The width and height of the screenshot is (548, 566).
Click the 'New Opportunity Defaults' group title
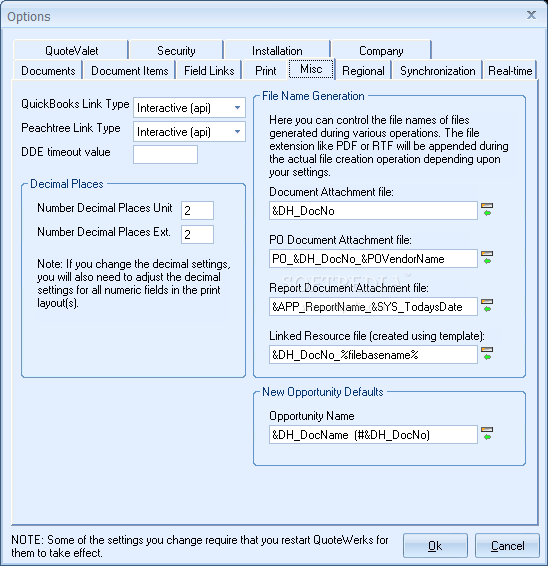pos(323,392)
